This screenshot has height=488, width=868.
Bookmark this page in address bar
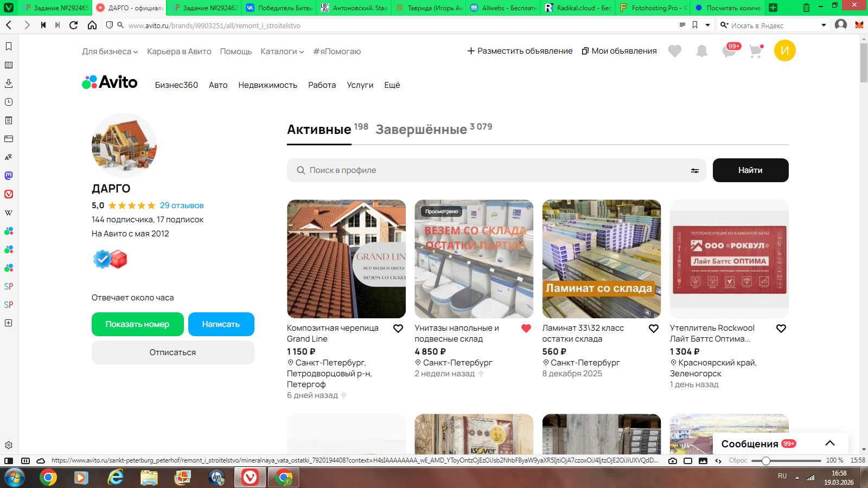coord(695,25)
